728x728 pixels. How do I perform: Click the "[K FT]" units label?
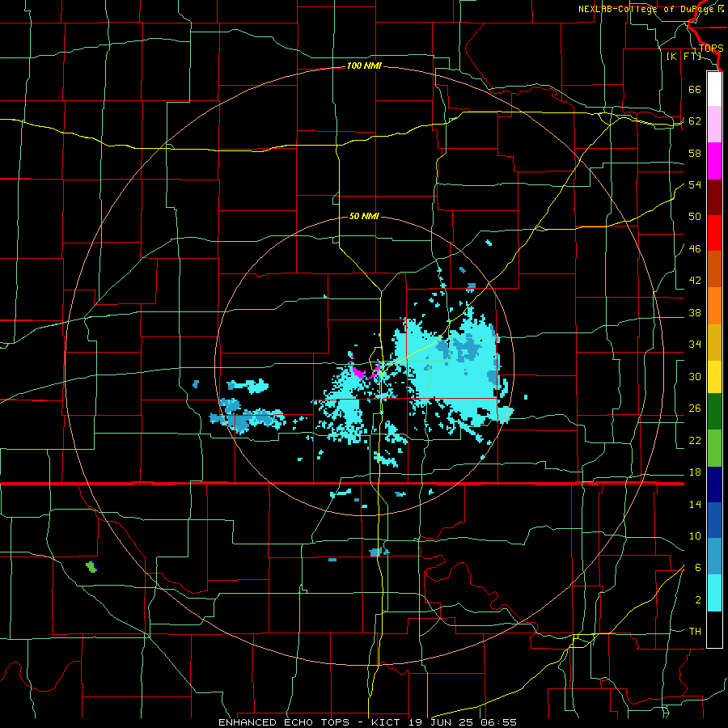[684, 57]
